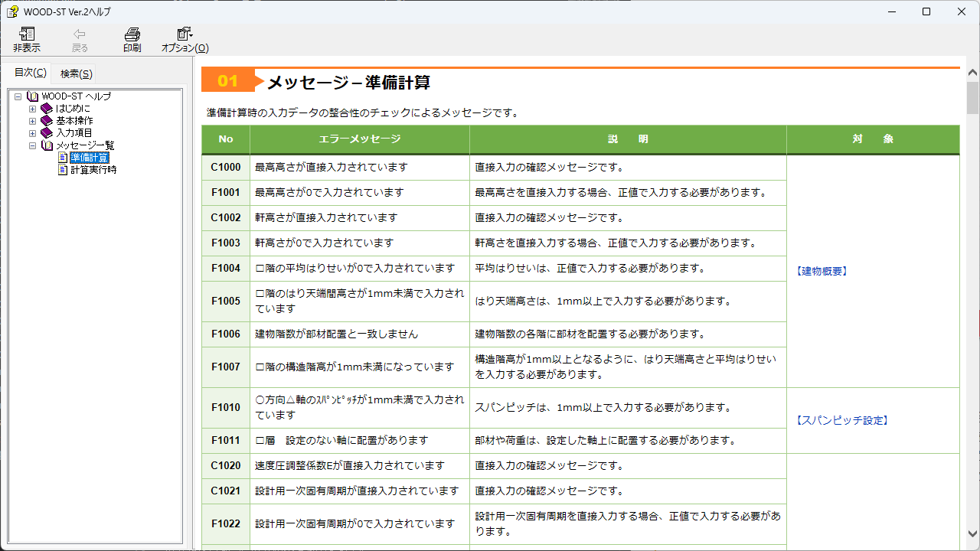The height and width of the screenshot is (551, 980).
Task: Select the 計算実行時 topic in the tree
Action: (93, 170)
